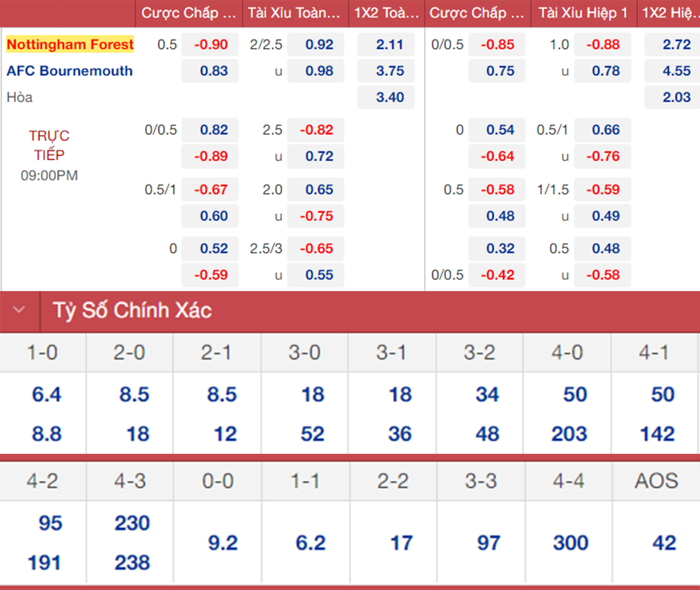Choose the draw odds 3.40
This screenshot has width=700, height=590.
pos(389,98)
